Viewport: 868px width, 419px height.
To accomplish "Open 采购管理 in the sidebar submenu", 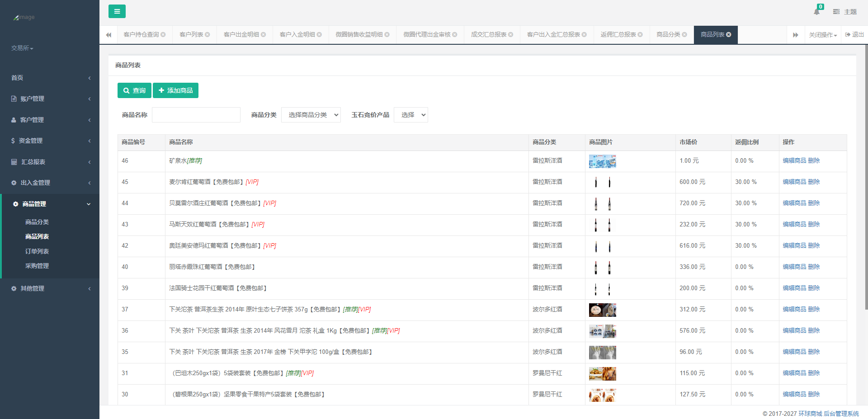I will click(37, 266).
